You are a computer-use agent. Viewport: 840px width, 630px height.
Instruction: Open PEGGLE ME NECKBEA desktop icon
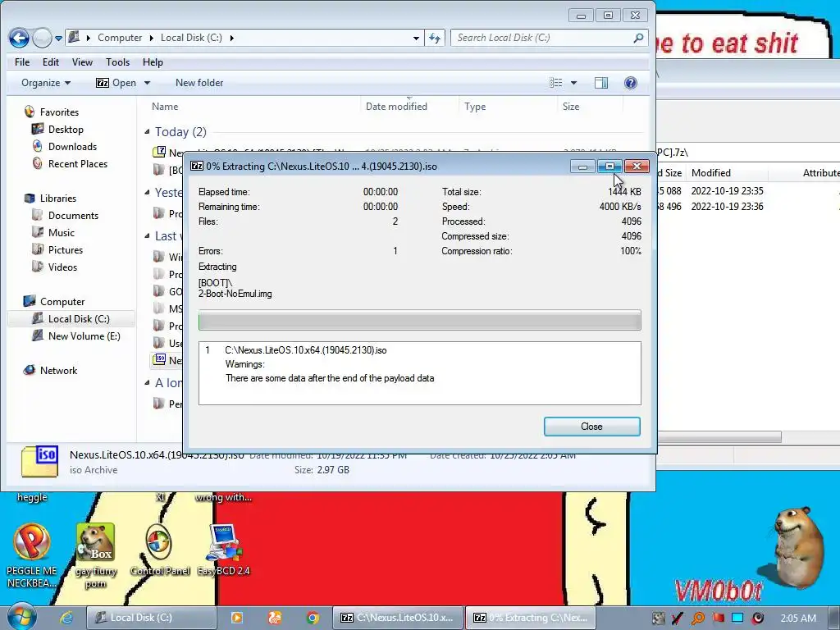click(x=32, y=555)
